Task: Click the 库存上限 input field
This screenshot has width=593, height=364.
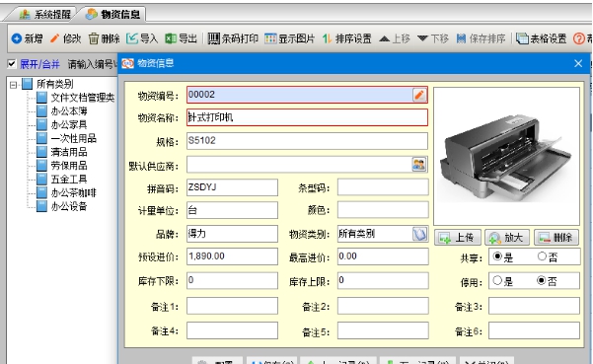Action: coord(383,280)
